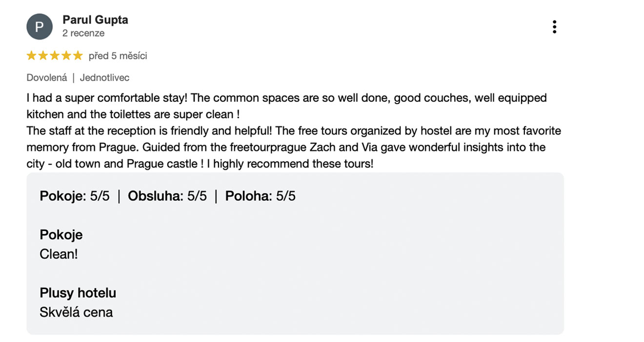Click the 'Pokoje' section heading
644x342 pixels.
(x=61, y=235)
